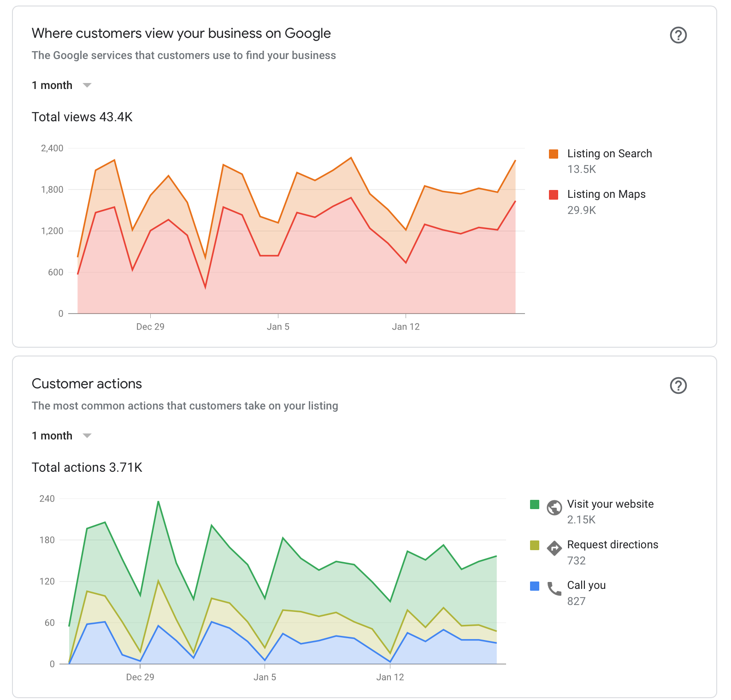Click the 13.5K search views value

click(582, 169)
